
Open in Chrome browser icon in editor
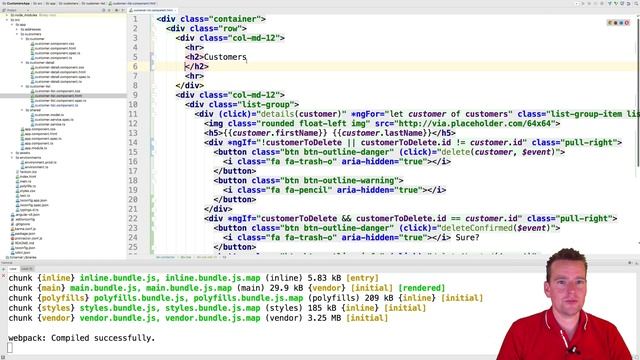click(x=610, y=23)
